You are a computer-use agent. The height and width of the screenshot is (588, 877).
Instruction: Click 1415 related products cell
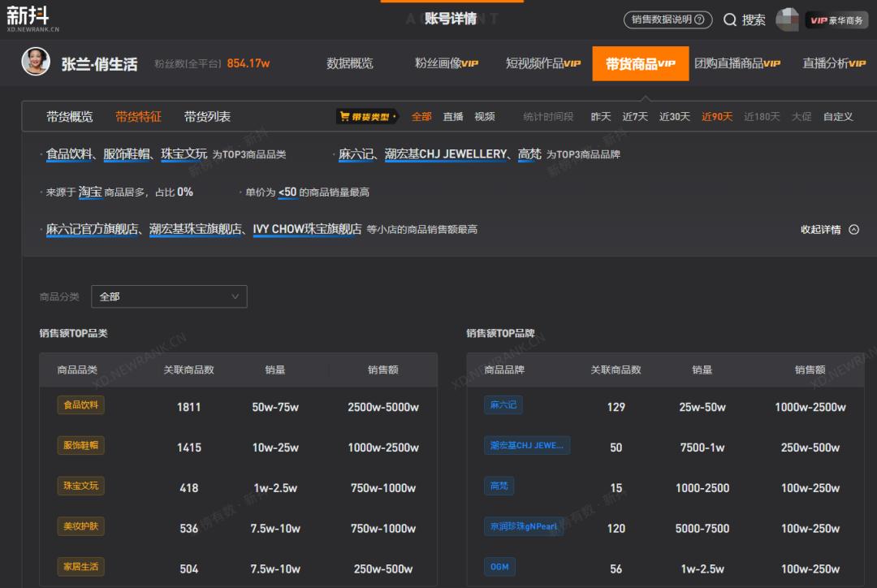point(188,447)
